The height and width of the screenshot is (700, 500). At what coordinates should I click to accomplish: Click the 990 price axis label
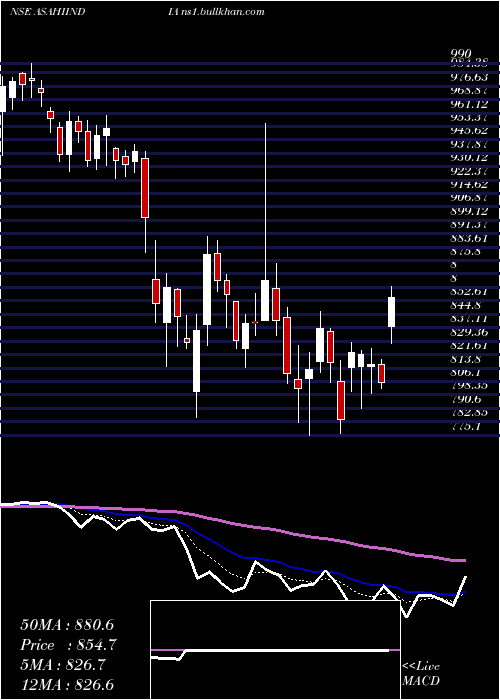tap(462, 54)
